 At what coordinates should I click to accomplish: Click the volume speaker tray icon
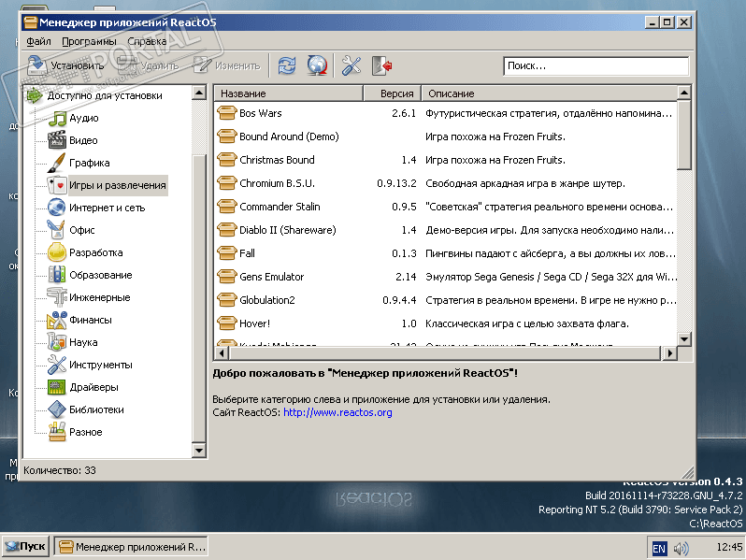(x=681, y=549)
